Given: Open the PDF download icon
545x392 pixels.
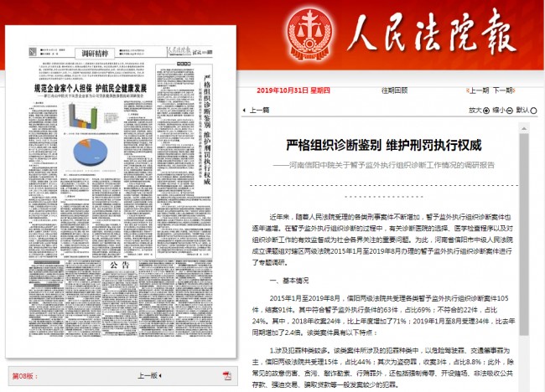Looking at the screenshot, I should (227, 375).
